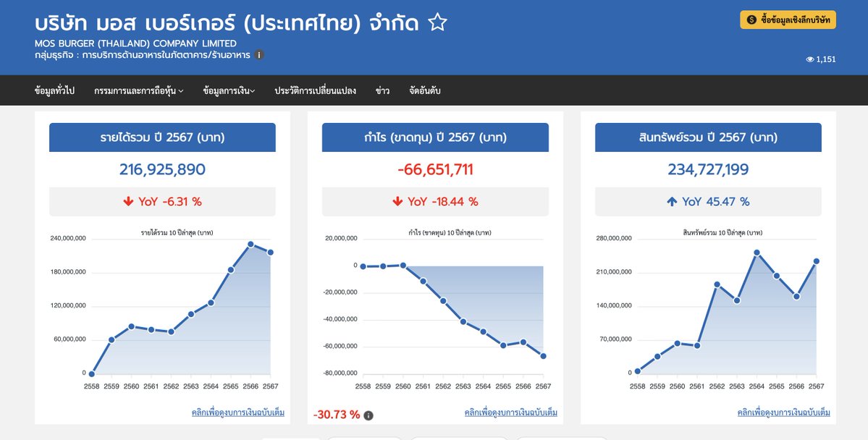Open the จัดอันดับ menu item
This screenshot has width=868, height=440.
click(425, 90)
